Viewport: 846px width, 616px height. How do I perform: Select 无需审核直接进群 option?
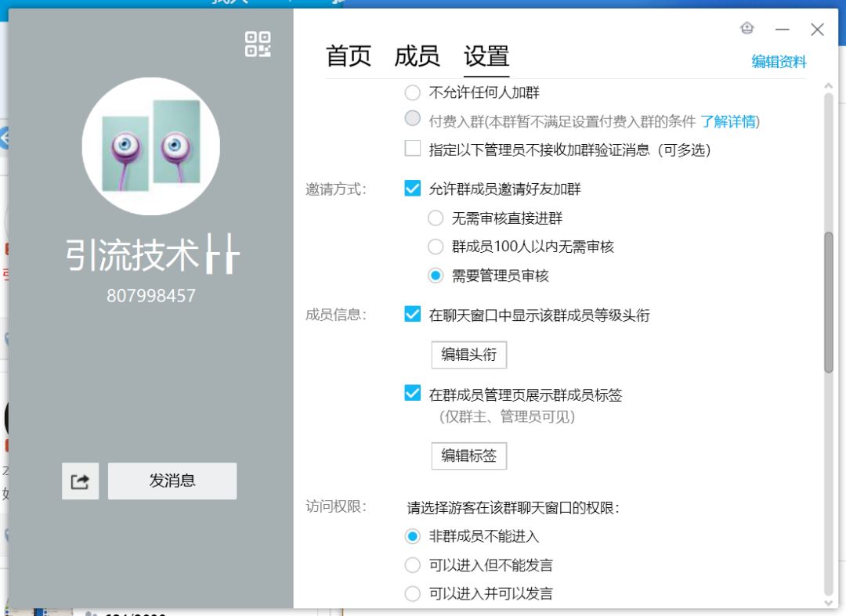pyautogui.click(x=436, y=218)
